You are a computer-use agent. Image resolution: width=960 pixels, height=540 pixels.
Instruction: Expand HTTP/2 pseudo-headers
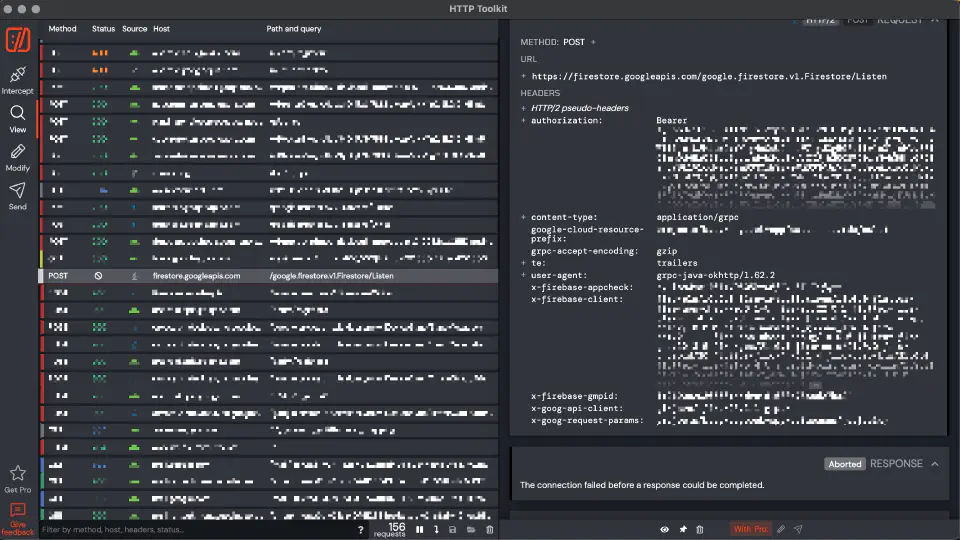click(x=523, y=108)
